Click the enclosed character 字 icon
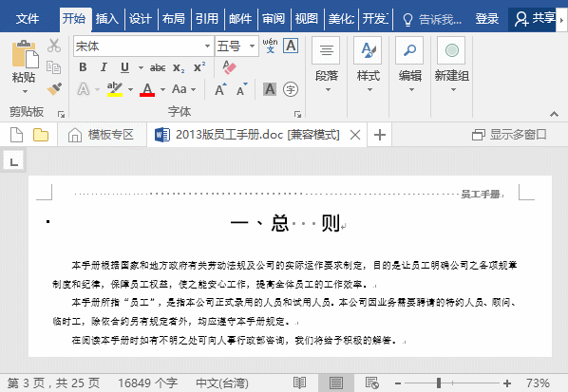568x392 pixels. [x=291, y=89]
